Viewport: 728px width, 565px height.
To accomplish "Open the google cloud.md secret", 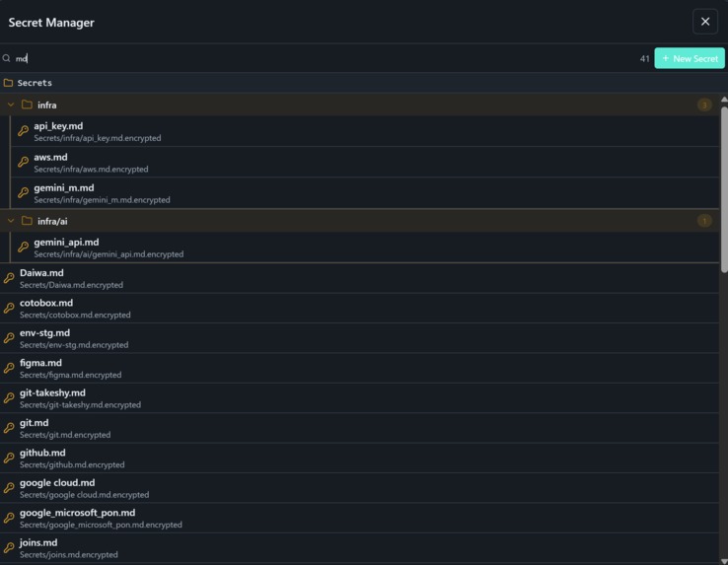I will click(359, 488).
